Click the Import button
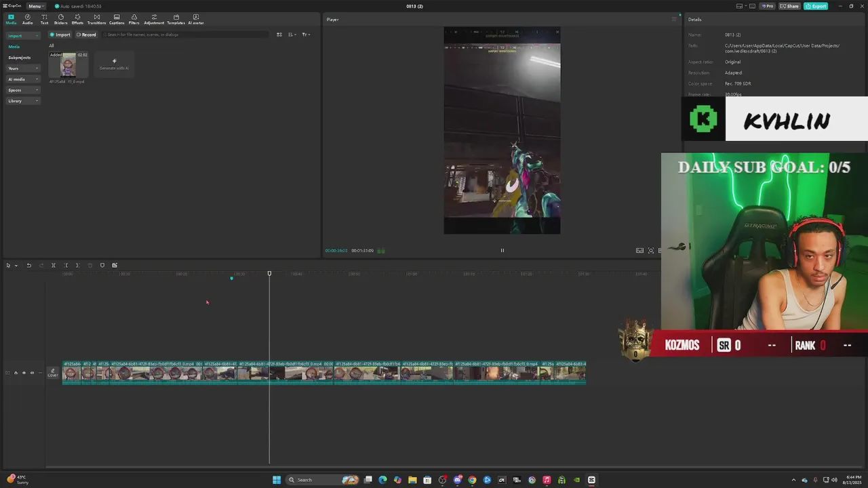 (x=60, y=35)
